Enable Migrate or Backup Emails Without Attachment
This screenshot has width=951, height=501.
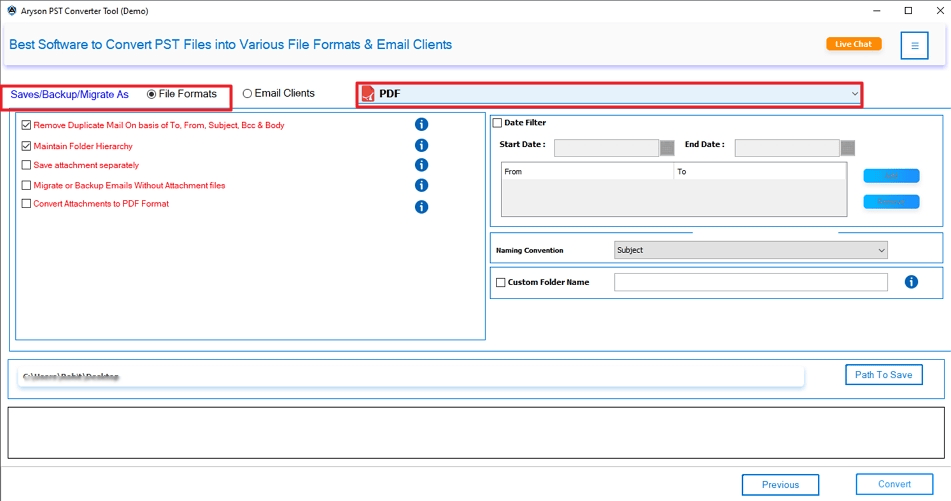[26, 185]
